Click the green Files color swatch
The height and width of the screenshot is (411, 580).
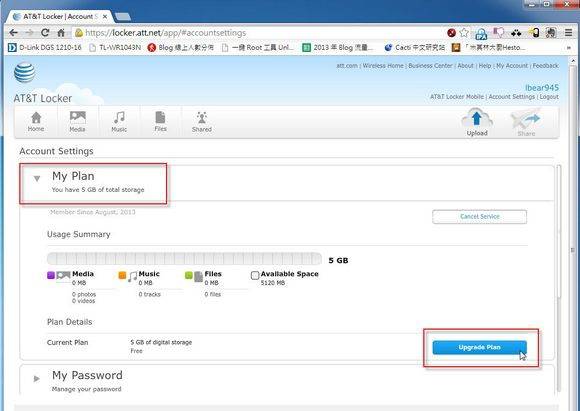pos(189,275)
